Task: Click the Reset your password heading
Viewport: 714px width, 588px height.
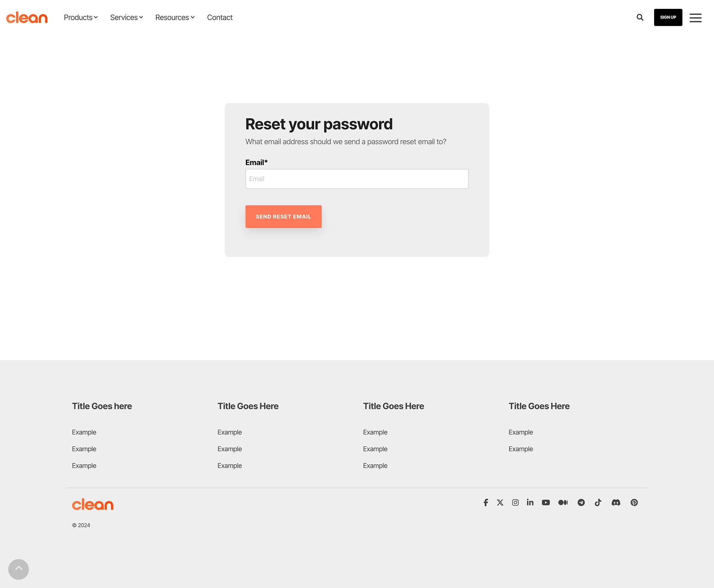Action: (x=319, y=124)
